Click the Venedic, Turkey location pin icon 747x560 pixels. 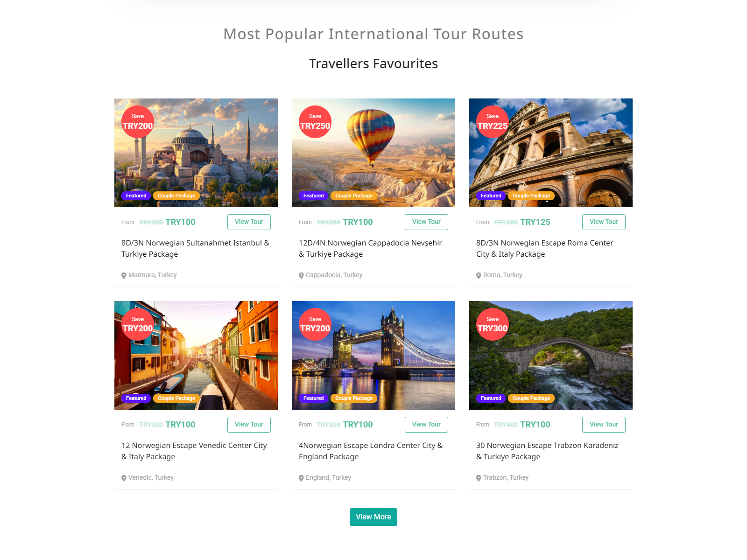pyautogui.click(x=124, y=478)
